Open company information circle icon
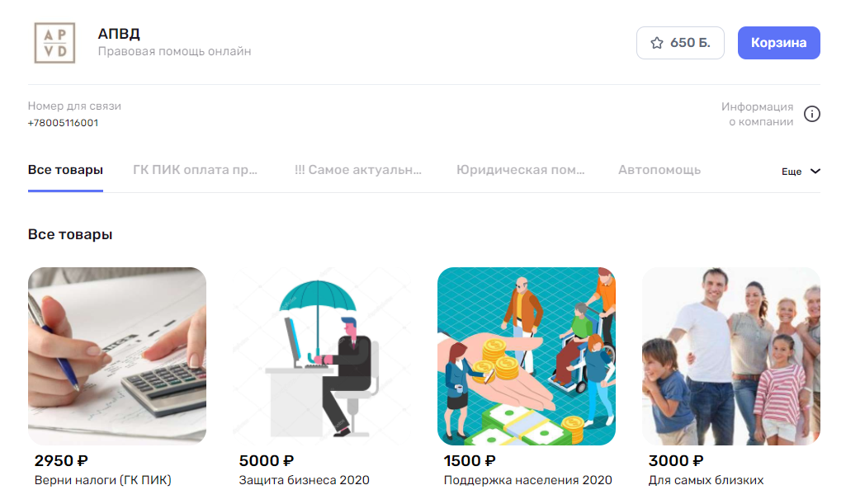This screenshot has width=846, height=504. point(812,115)
